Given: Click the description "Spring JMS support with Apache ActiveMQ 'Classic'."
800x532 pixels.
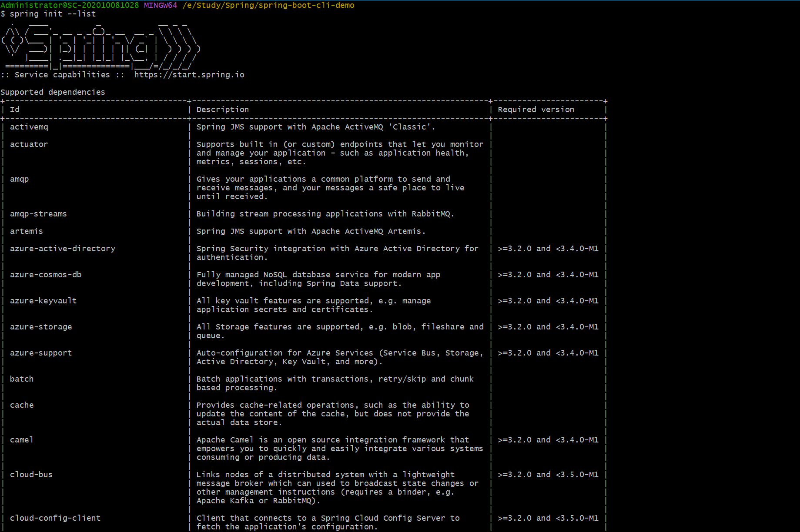Looking at the screenshot, I should coord(316,127).
